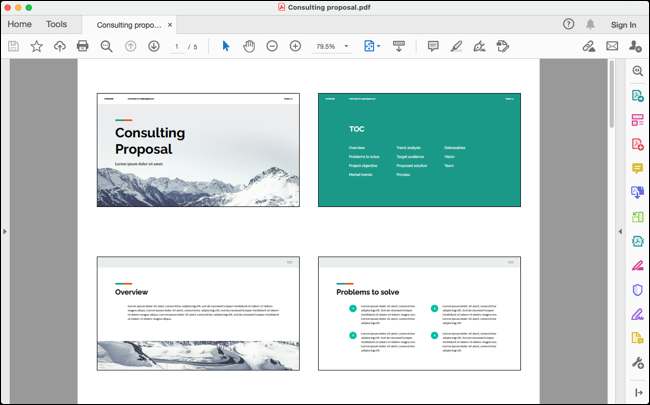Image resolution: width=650 pixels, height=405 pixels.
Task: Open Fill & Sign tool in right pane
Action: tap(638, 314)
